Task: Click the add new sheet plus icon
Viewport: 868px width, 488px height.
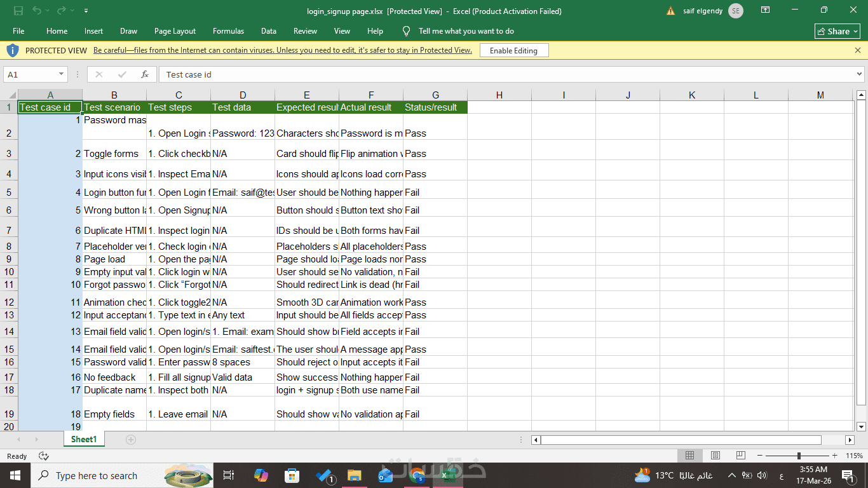Action: [131, 440]
